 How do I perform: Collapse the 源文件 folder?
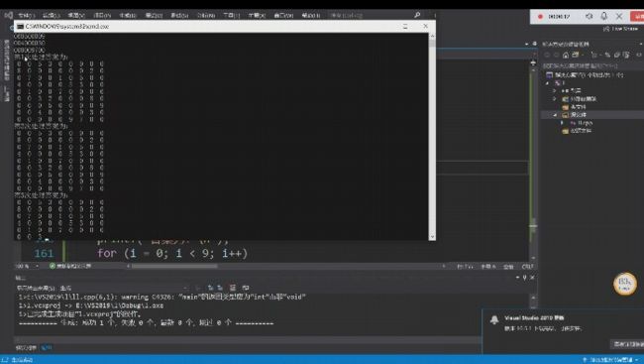pos(555,115)
